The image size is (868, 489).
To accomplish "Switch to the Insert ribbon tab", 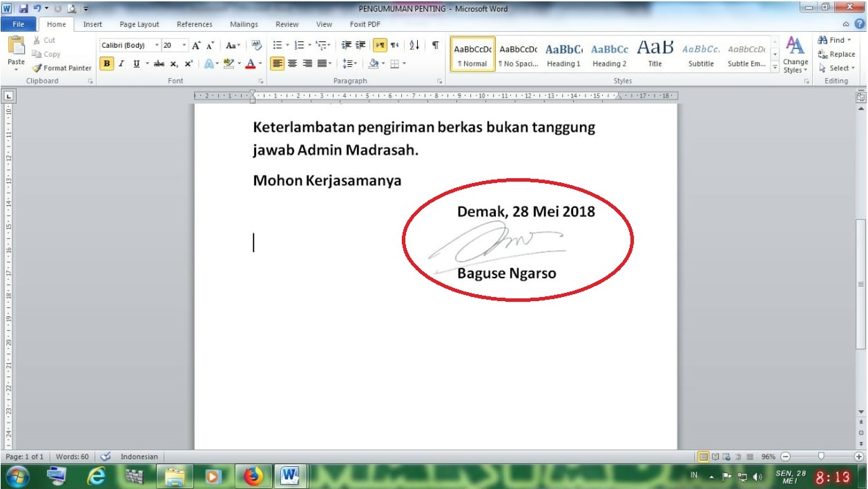I will coord(92,23).
